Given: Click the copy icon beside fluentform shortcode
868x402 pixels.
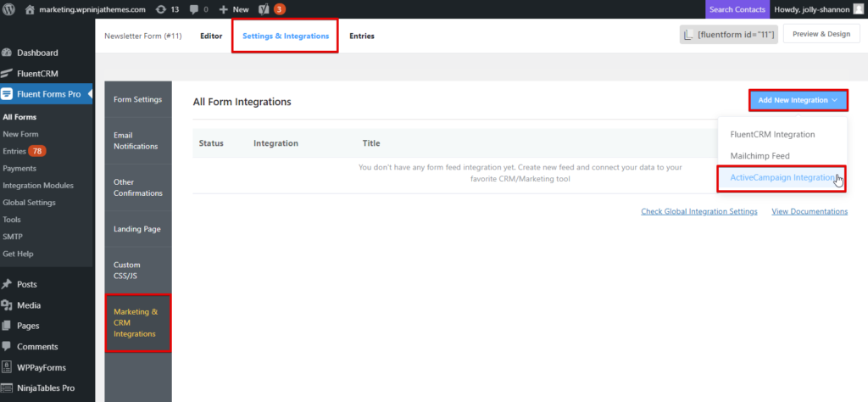Looking at the screenshot, I should (x=688, y=35).
